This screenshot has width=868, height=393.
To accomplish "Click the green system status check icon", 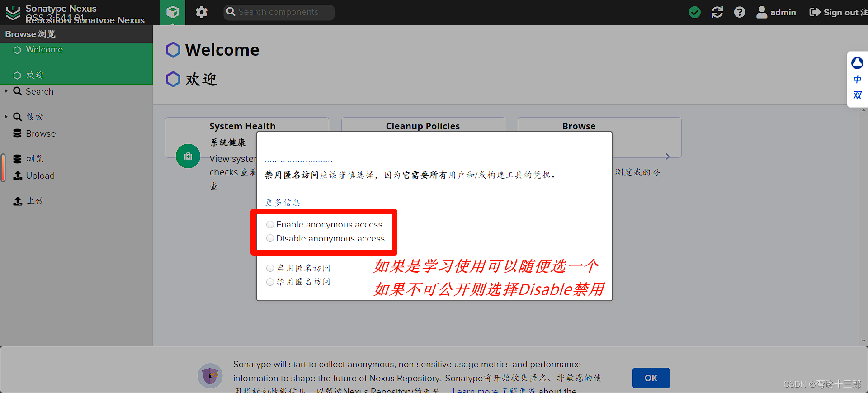I will pyautogui.click(x=695, y=12).
